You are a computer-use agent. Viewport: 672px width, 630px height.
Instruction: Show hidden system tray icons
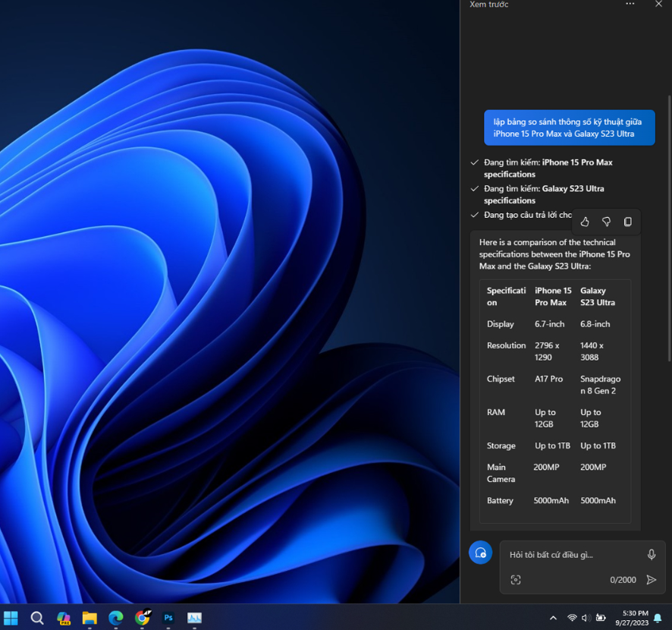point(553,618)
